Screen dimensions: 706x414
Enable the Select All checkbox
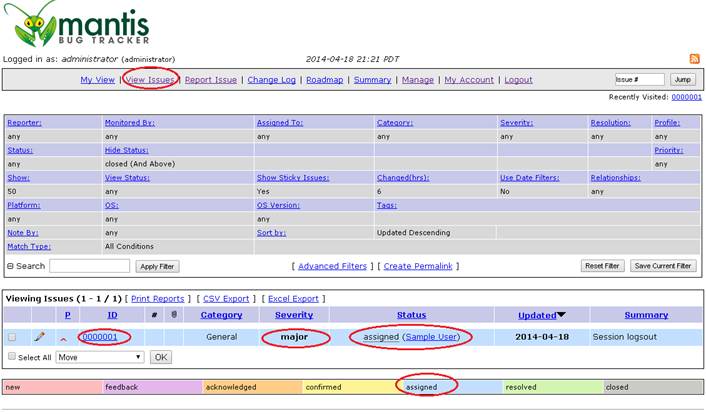12,357
